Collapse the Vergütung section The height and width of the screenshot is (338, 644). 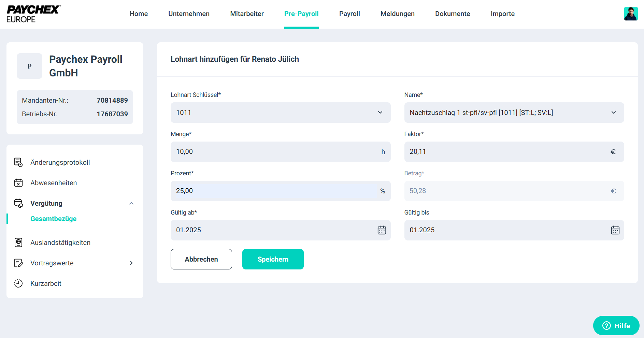pyautogui.click(x=131, y=203)
